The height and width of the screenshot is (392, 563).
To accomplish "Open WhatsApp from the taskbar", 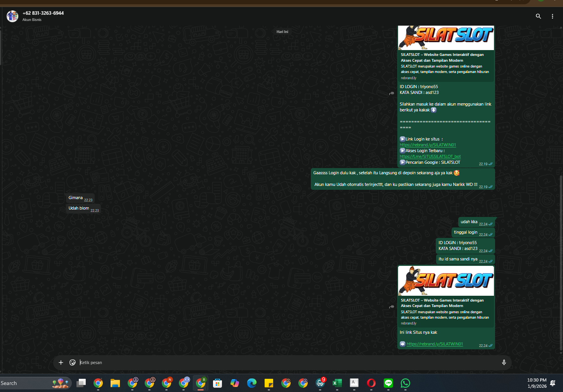I will pos(405,383).
